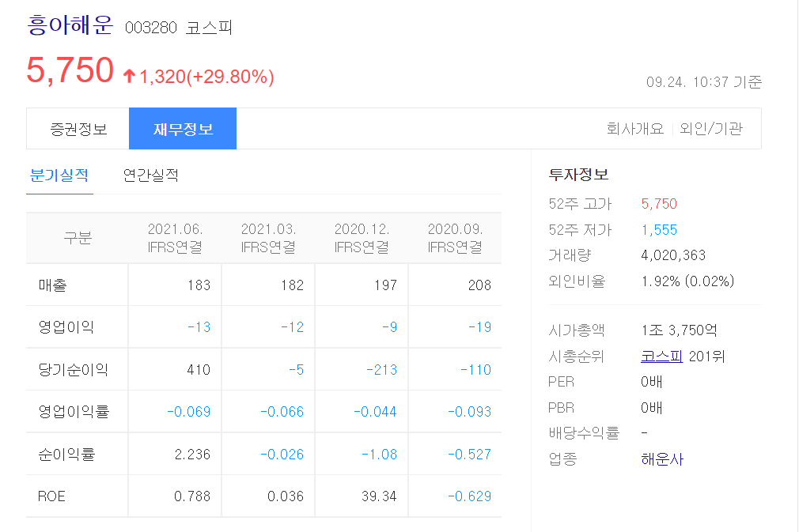Image resolution: width=799 pixels, height=532 pixels.
Task: Click the 순이익률 value -1.08
Action: [379, 454]
